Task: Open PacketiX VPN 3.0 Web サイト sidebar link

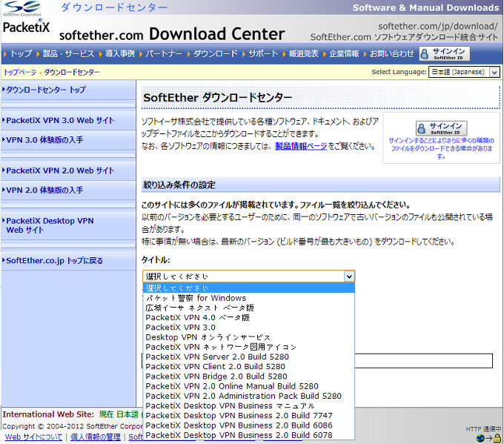Action: pos(60,121)
